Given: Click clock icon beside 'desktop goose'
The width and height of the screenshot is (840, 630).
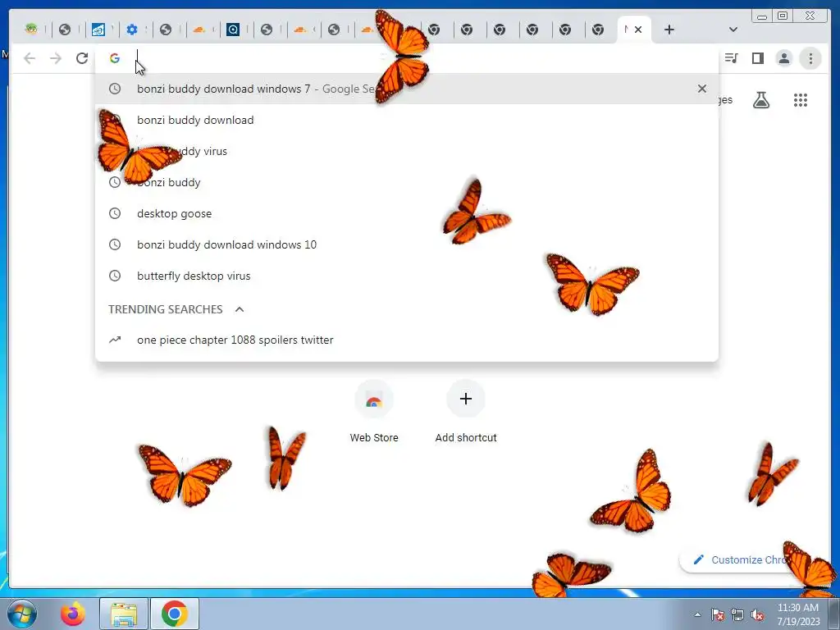Looking at the screenshot, I should click(115, 213).
